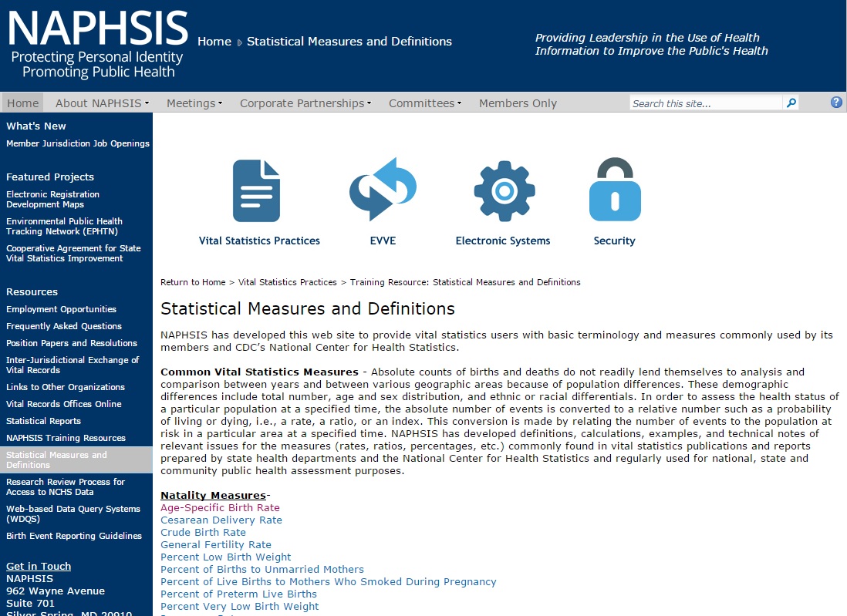Open the EVVE arrows icon

[383, 190]
